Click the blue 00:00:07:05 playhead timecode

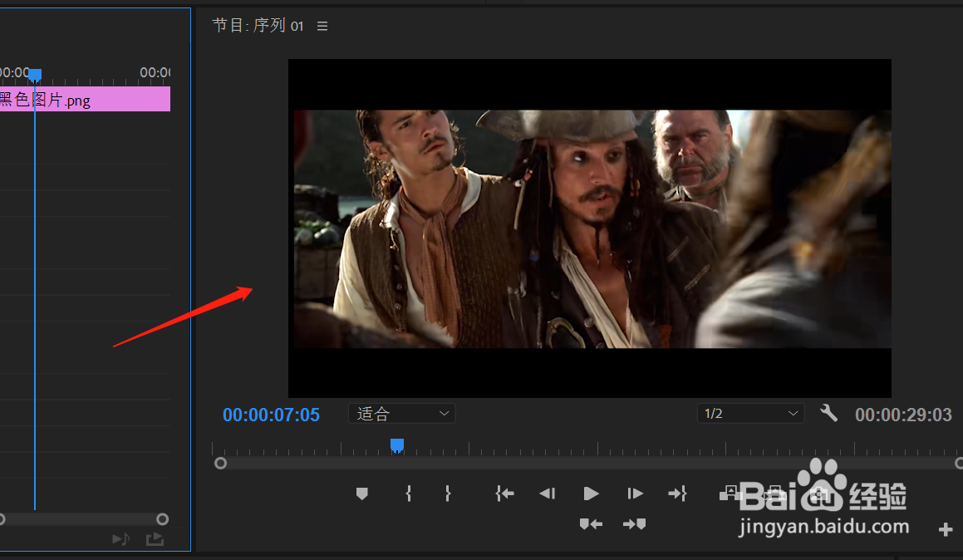tap(271, 415)
